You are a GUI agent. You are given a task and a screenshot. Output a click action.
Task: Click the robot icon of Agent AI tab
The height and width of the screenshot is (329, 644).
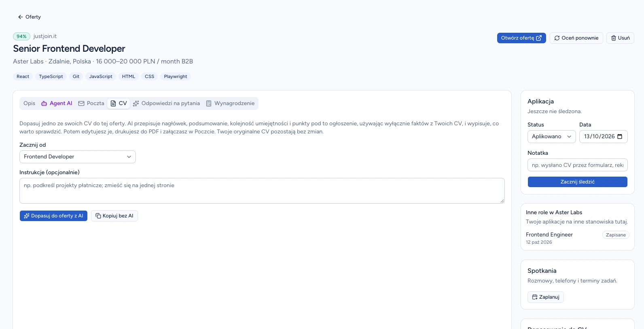pos(44,103)
